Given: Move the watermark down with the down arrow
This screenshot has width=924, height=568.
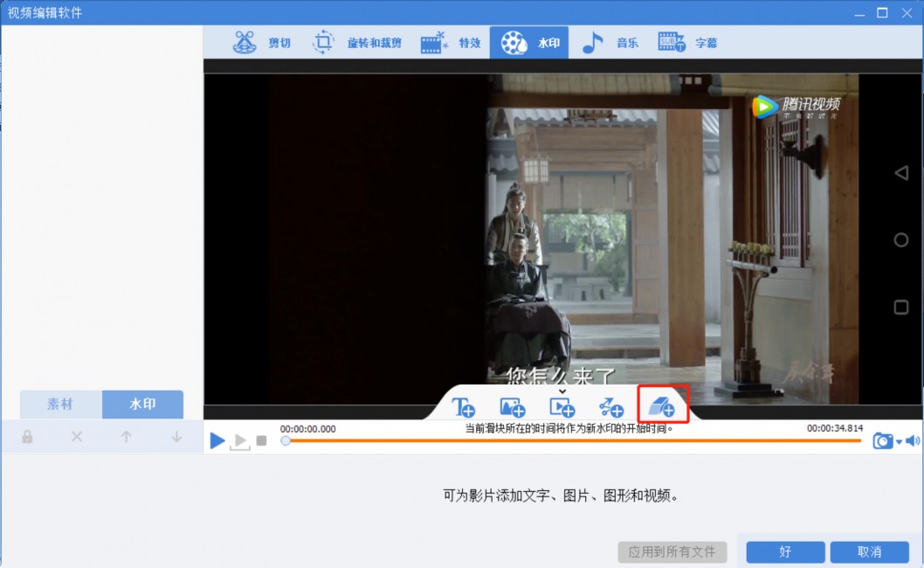Looking at the screenshot, I should click(176, 437).
